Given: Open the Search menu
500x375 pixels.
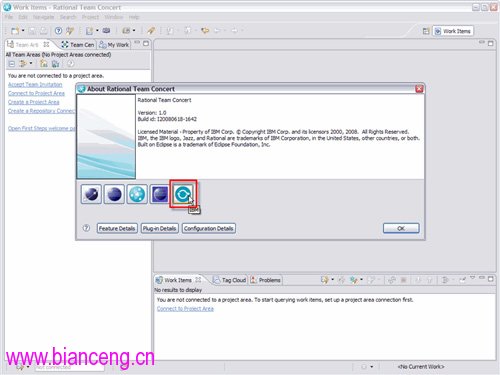Looking at the screenshot, I should [68, 17].
